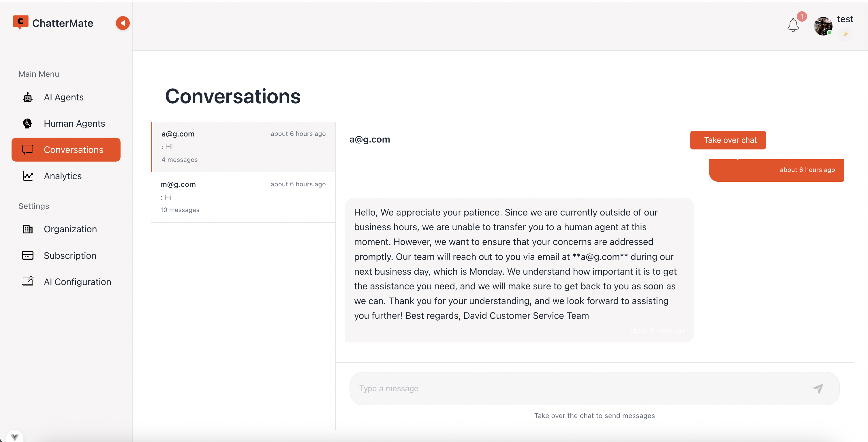
Task: Open the test user profile avatar
Action: [822, 26]
